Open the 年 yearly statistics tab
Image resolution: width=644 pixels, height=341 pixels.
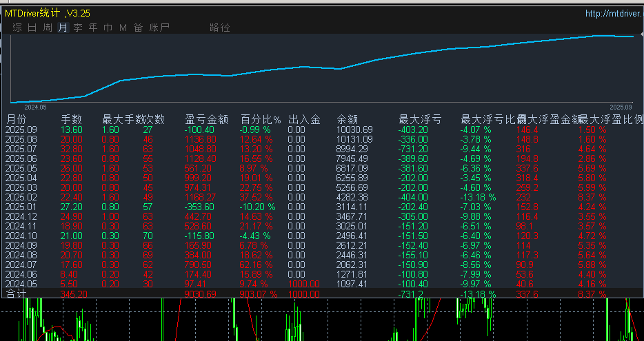coord(93,28)
